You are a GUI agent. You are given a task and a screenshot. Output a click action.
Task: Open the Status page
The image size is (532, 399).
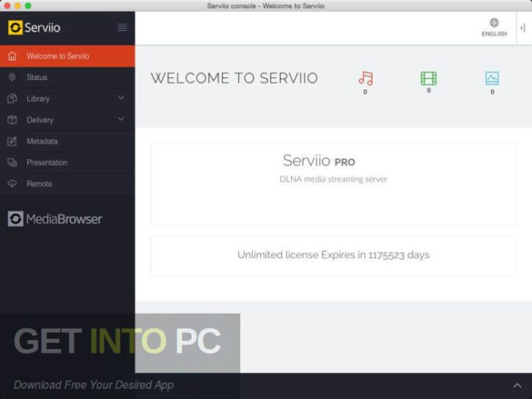[68, 77]
